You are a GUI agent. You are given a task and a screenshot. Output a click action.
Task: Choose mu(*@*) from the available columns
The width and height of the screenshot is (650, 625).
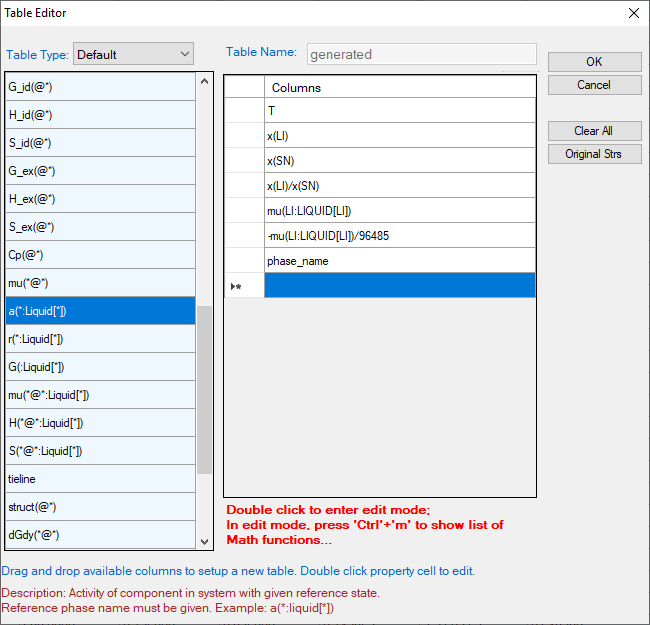(100, 283)
